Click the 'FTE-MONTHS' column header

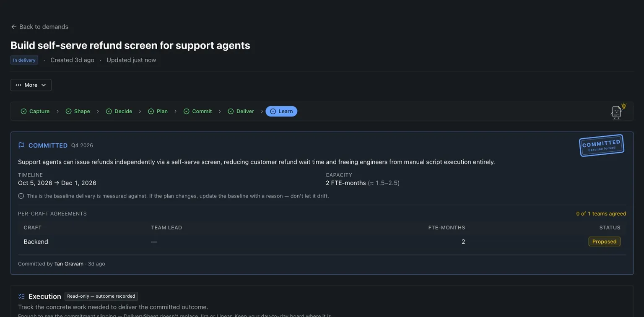447,228
